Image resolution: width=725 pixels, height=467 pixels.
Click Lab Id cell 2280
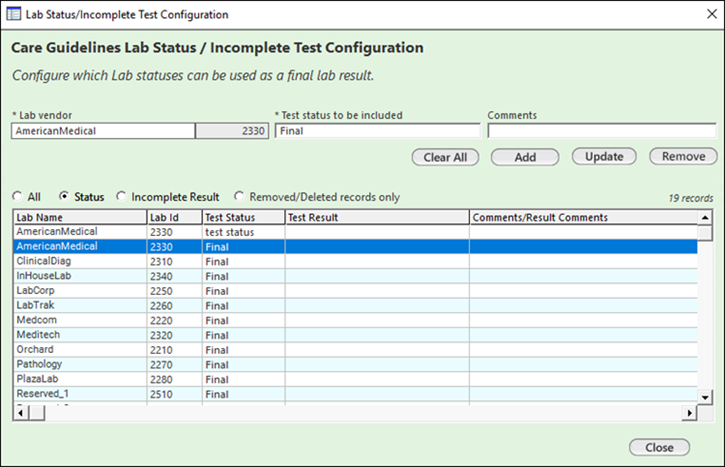[x=174, y=380]
